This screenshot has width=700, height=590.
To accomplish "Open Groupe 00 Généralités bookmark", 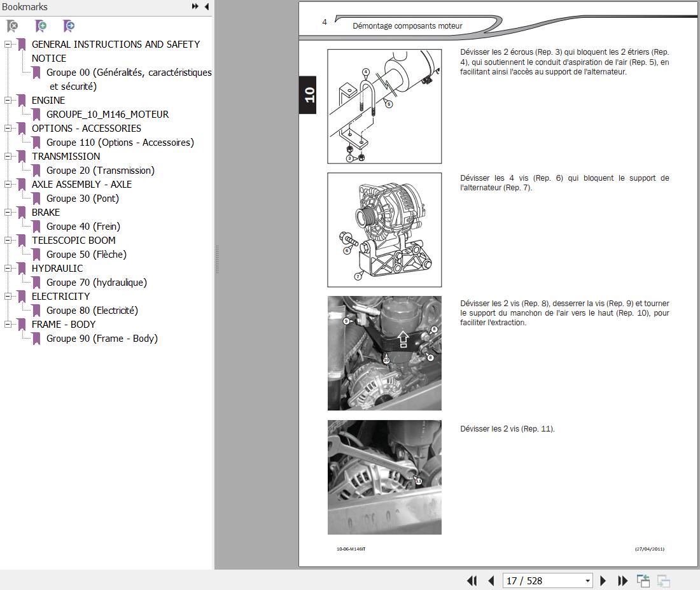I will [x=129, y=79].
